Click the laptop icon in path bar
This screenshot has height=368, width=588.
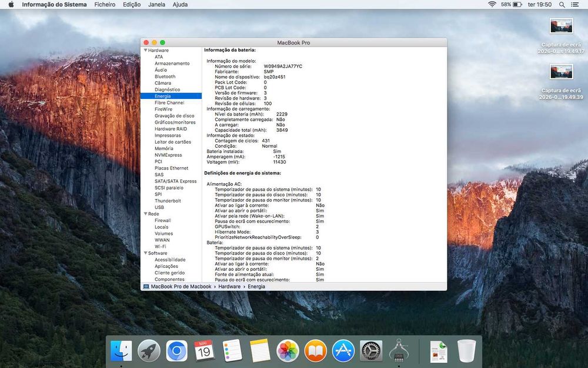pos(146,287)
